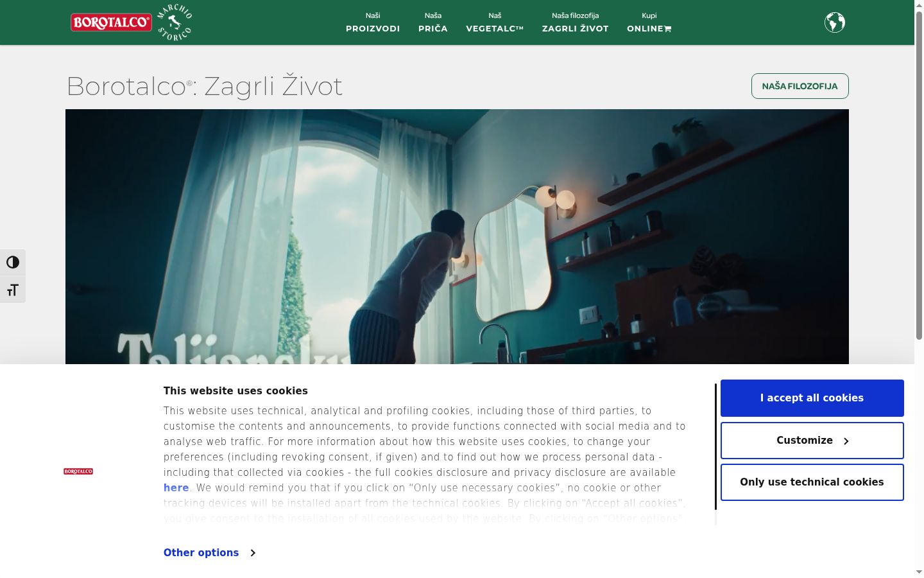The height and width of the screenshot is (578, 924).
Task: Click the cookie text scrollbar
Action: [x=715, y=447]
